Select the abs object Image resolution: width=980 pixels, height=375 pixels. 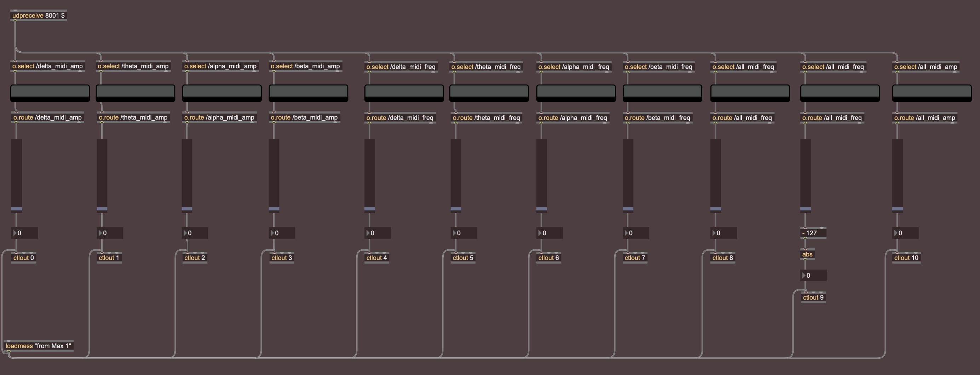click(x=807, y=254)
